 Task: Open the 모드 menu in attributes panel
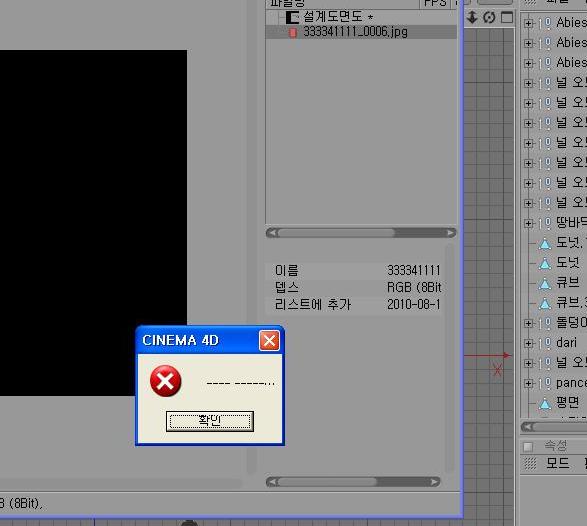click(557, 463)
